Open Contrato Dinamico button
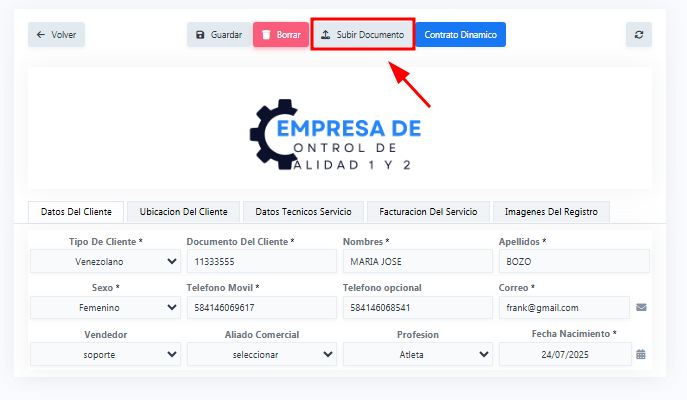 point(460,34)
